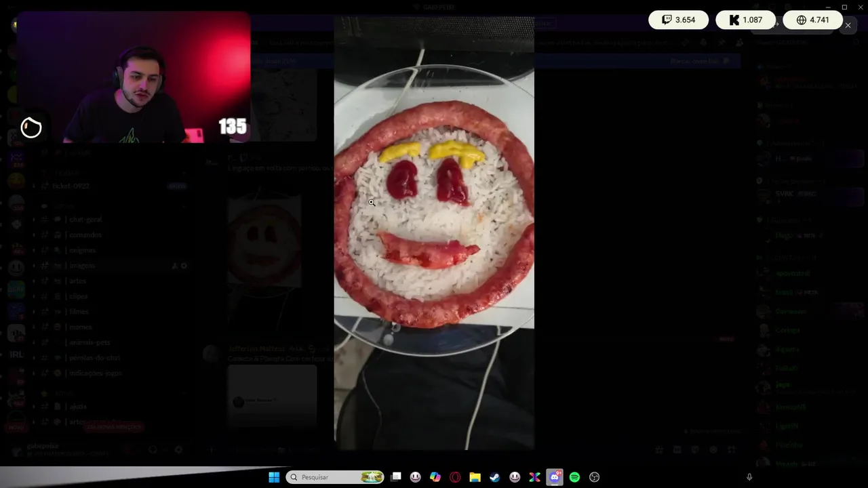The height and width of the screenshot is (488, 868).
Task: Click the Kick viewer count 1.087
Action: click(x=745, y=20)
